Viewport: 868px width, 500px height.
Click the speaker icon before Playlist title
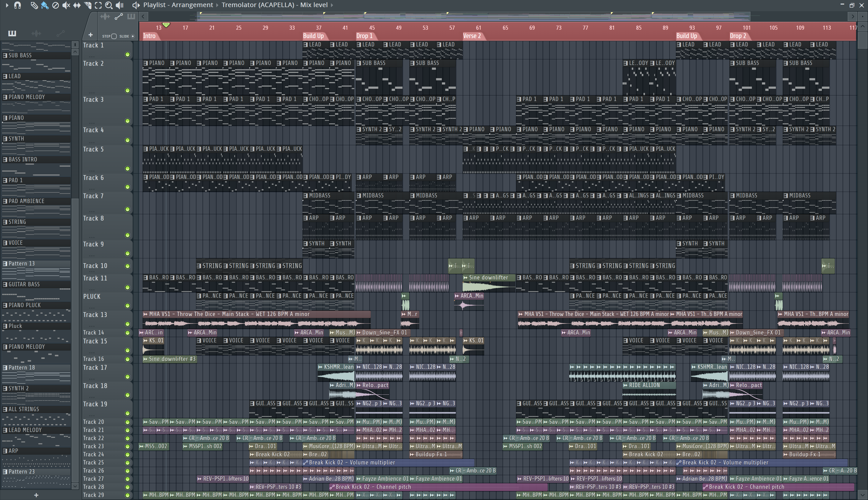[x=136, y=5]
